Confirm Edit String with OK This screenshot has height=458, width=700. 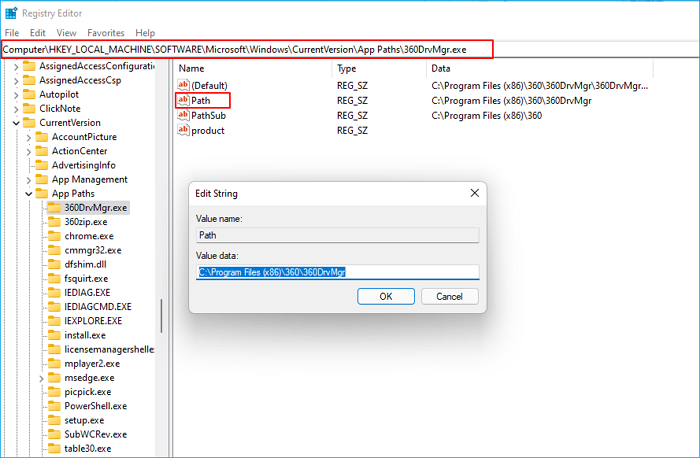click(x=386, y=296)
